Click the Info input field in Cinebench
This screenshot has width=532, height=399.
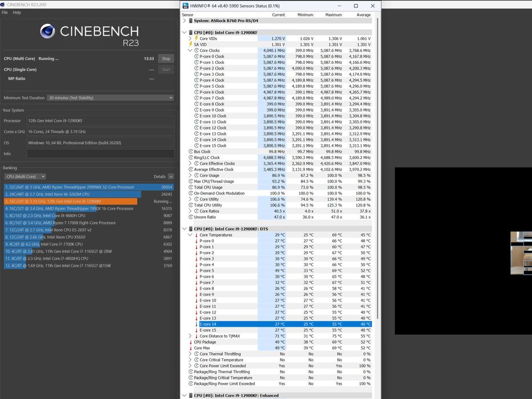click(100, 154)
